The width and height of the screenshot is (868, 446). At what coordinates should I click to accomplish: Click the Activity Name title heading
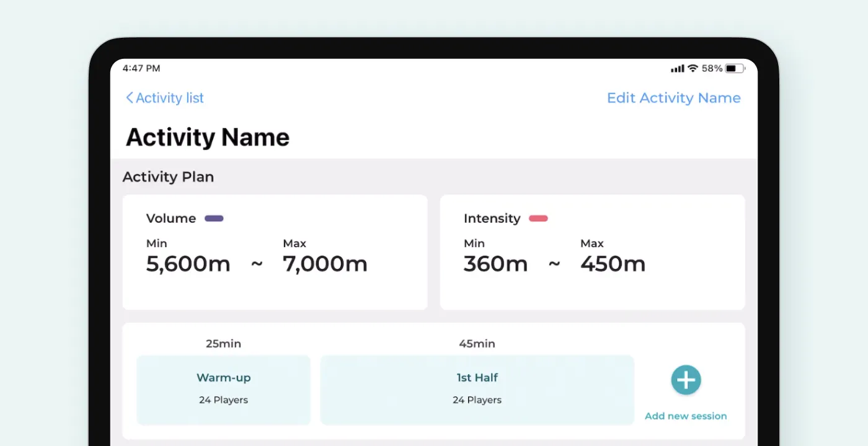[208, 137]
